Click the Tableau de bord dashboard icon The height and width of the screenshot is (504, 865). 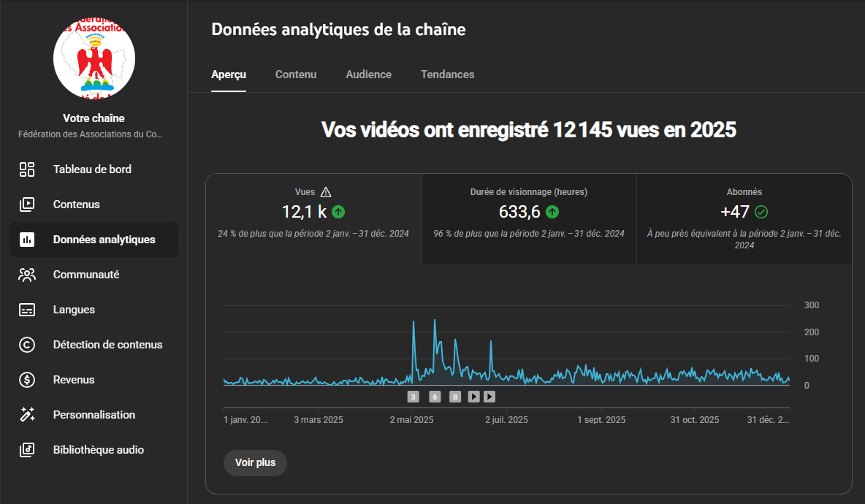tap(27, 169)
